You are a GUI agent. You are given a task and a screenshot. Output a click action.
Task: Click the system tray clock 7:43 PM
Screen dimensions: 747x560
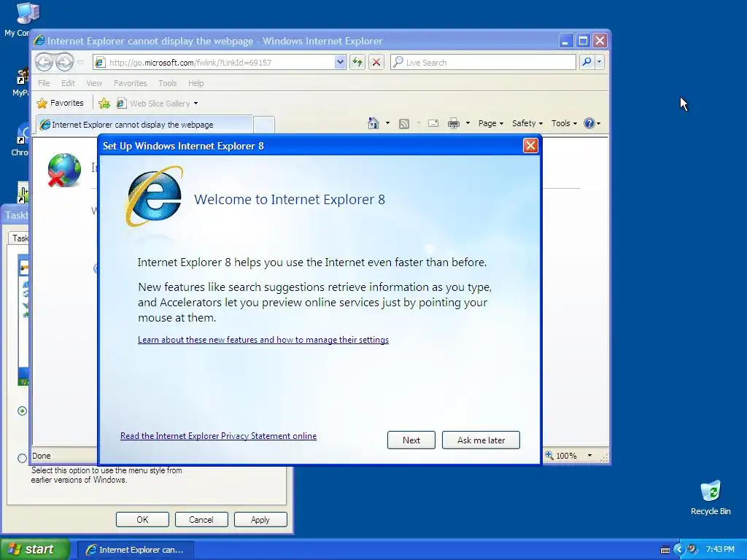(720, 549)
